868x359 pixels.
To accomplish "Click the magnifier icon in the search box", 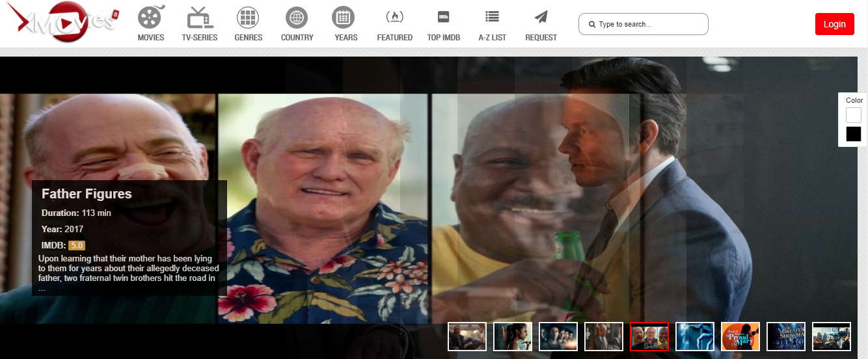I will [592, 24].
